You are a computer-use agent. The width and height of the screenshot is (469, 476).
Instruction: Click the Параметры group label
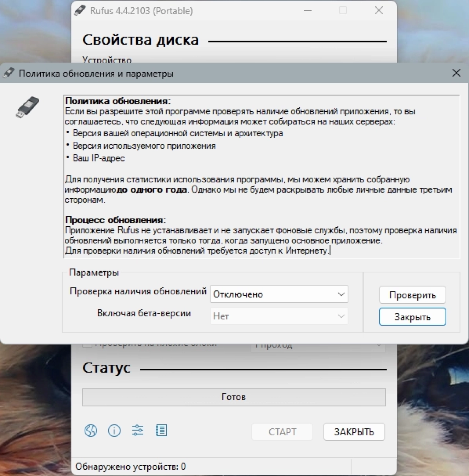[x=94, y=272]
